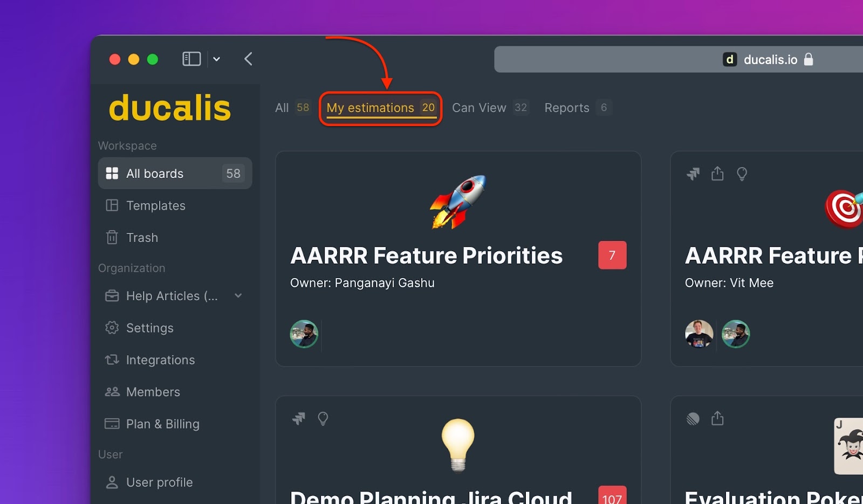The height and width of the screenshot is (504, 863).
Task: Toggle the browser sidebar panel button
Action: (x=191, y=59)
